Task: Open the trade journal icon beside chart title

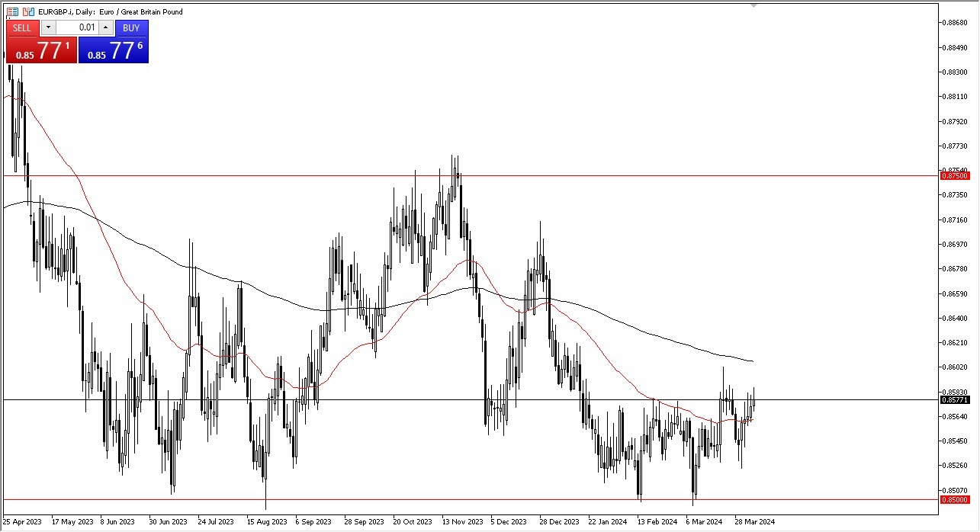Action: pyautogui.click(x=12, y=11)
